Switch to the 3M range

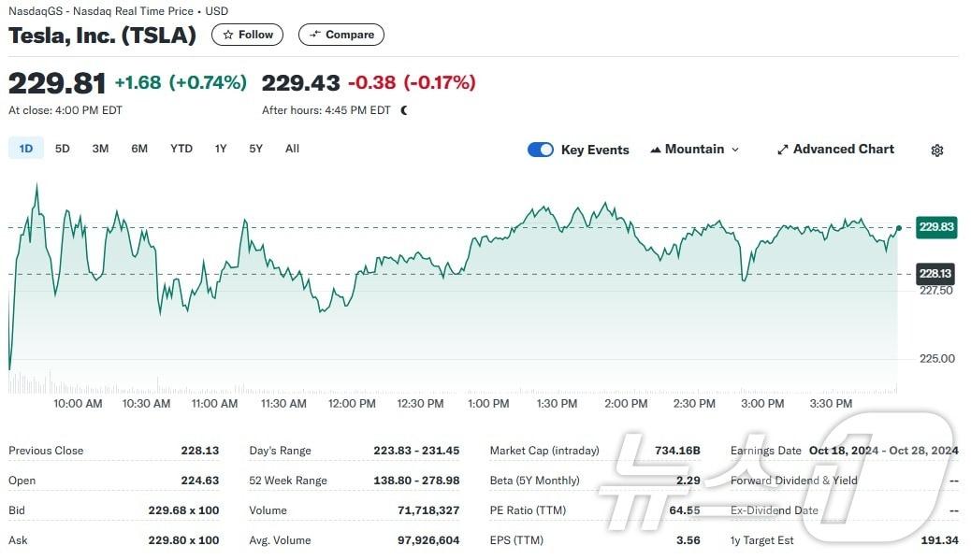(100, 149)
